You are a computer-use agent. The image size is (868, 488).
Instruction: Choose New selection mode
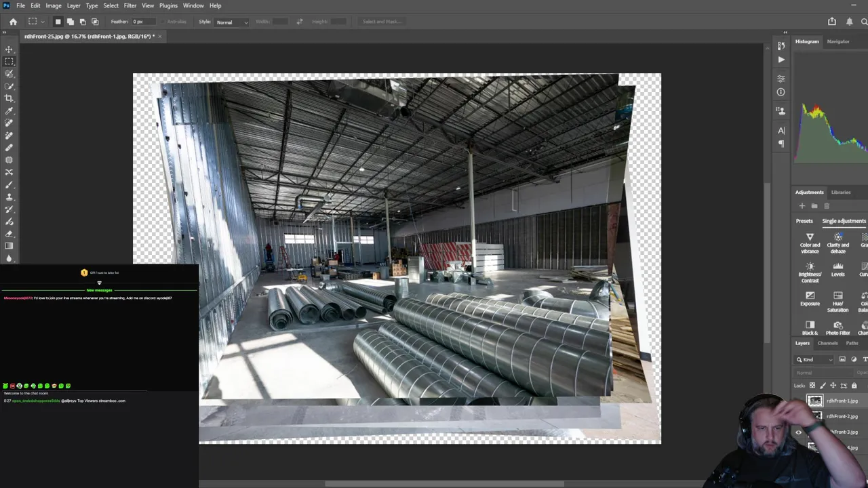(x=58, y=22)
